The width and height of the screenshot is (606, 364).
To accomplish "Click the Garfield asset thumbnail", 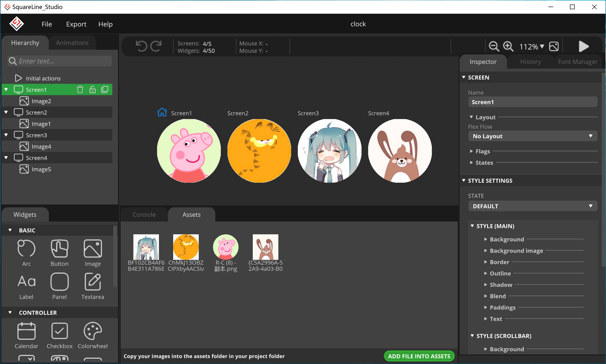I will [x=186, y=247].
